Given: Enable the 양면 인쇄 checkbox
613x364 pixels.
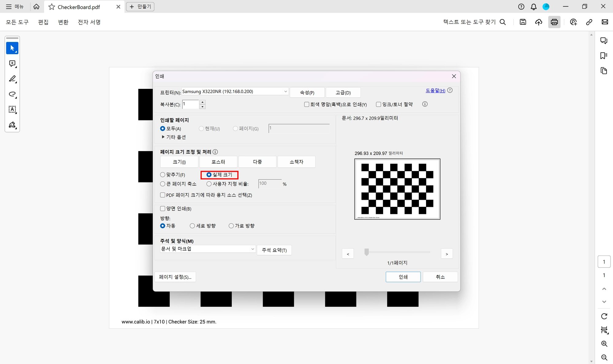Looking at the screenshot, I should tap(163, 209).
